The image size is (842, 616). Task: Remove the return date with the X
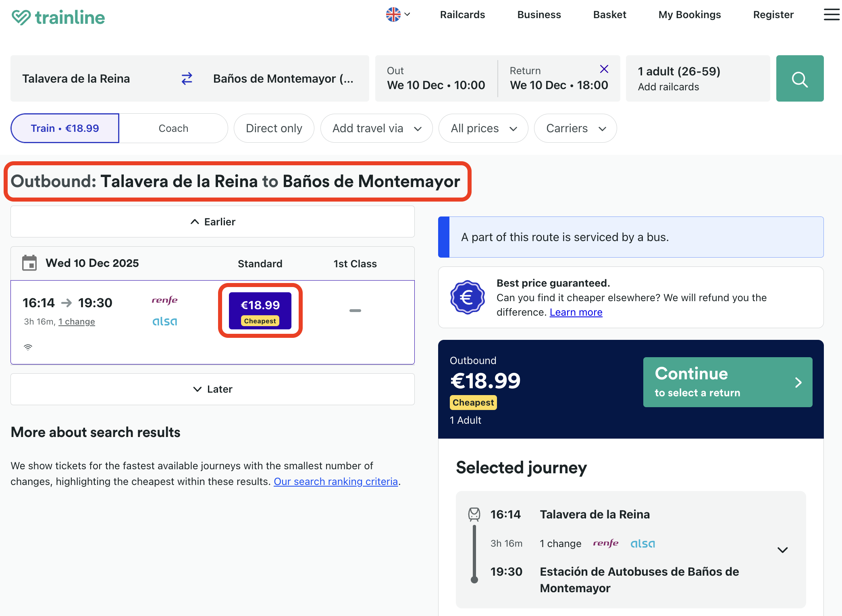[604, 69]
